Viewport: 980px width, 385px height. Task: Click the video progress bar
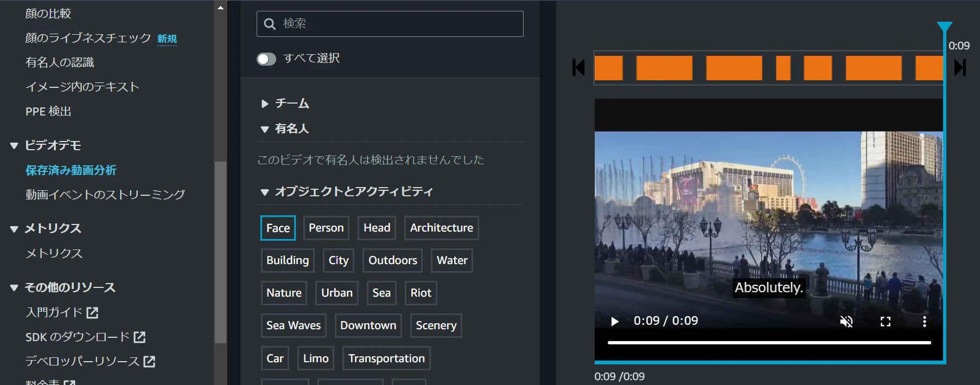[x=769, y=343]
